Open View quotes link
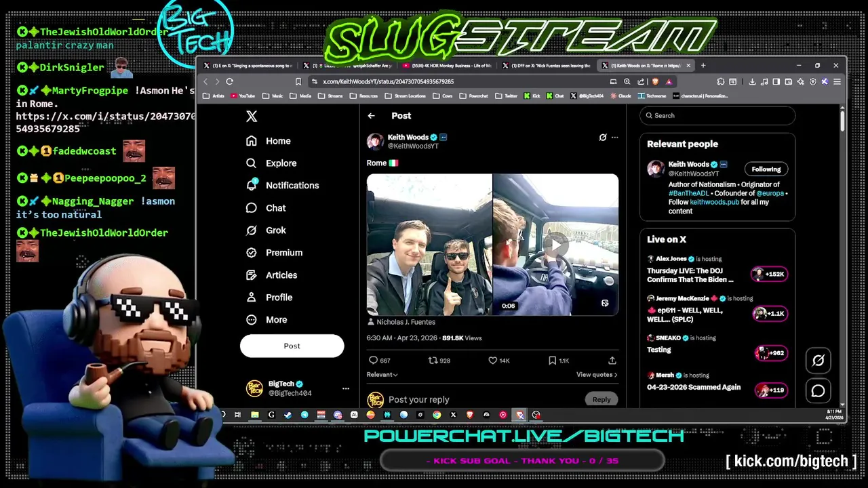This screenshot has height=488, width=868. coord(597,375)
